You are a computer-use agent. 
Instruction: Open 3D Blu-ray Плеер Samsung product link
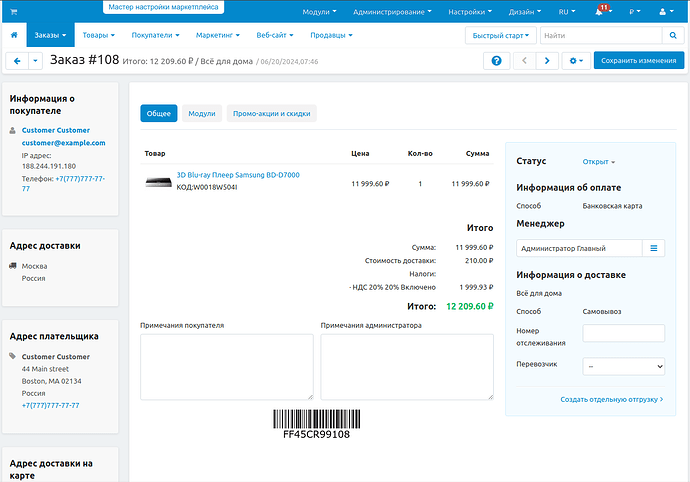[x=237, y=174]
